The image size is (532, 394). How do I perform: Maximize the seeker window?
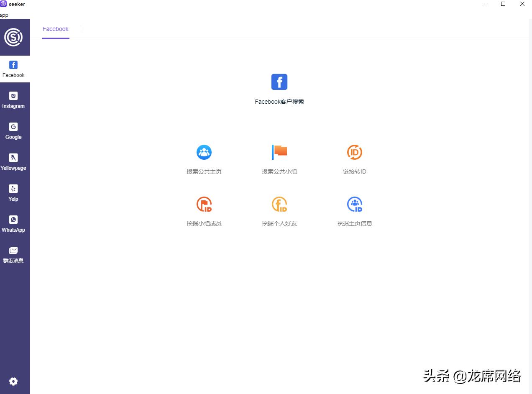(503, 4)
